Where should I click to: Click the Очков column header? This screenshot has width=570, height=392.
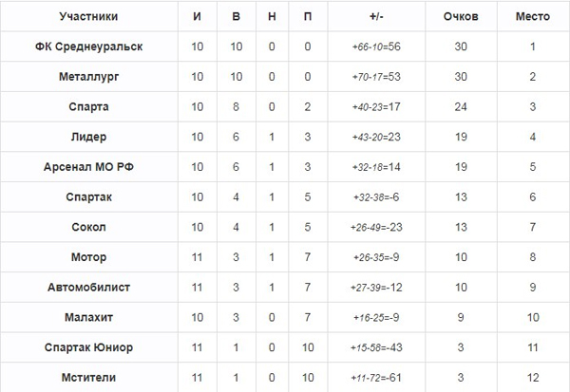461,16
